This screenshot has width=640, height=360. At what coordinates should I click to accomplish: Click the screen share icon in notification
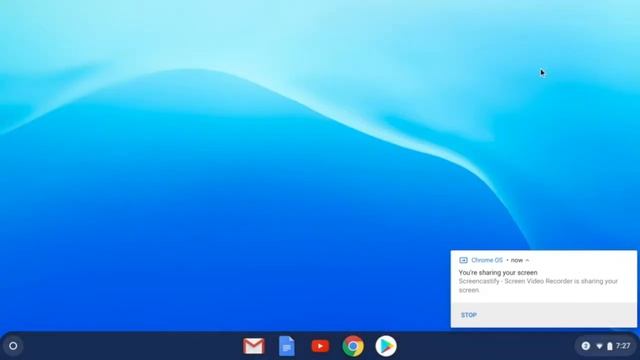[x=463, y=260]
